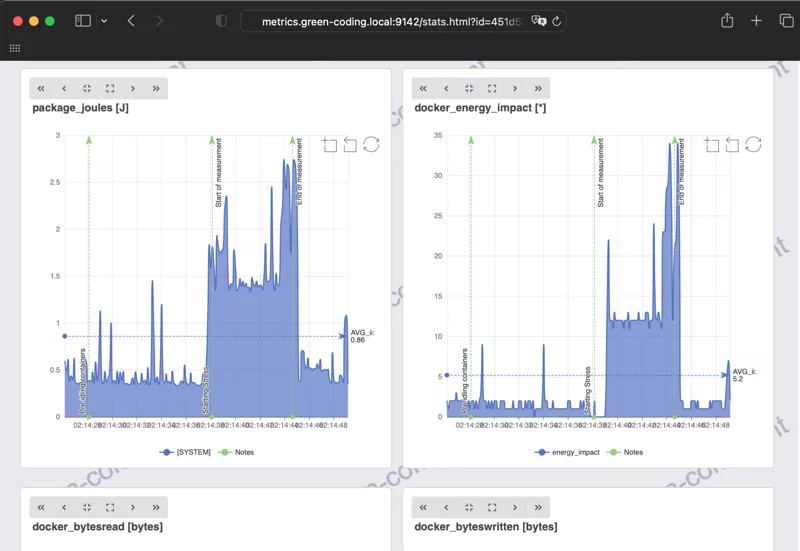Move docker_byteswritten chart to last position
800x551 pixels.
point(538,507)
